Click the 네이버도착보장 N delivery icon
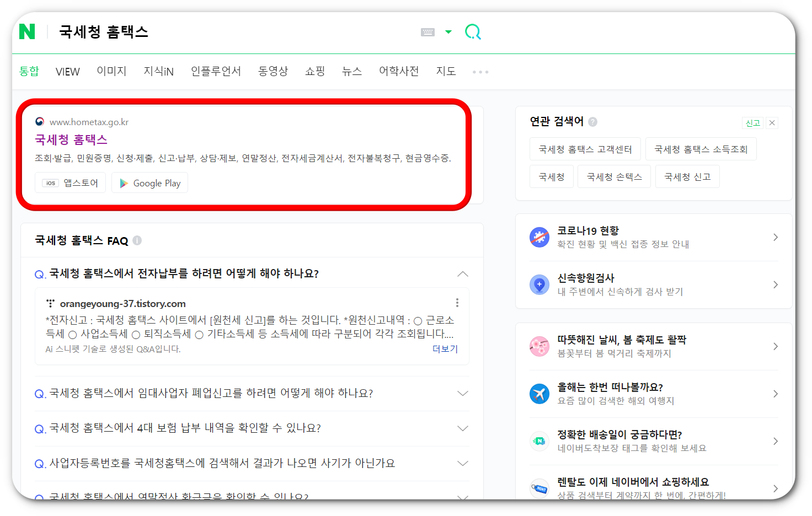The image size is (812, 516). pyautogui.click(x=539, y=441)
